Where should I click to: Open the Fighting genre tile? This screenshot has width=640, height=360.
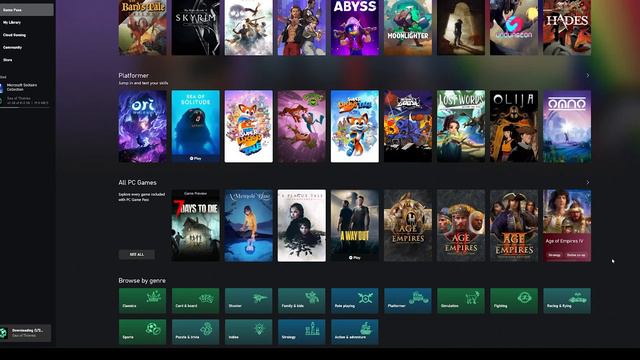click(514, 301)
